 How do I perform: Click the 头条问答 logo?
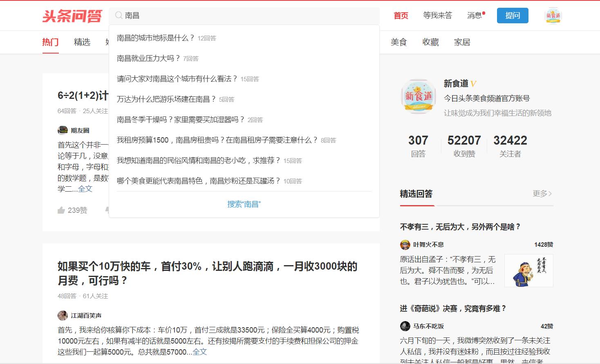point(72,16)
